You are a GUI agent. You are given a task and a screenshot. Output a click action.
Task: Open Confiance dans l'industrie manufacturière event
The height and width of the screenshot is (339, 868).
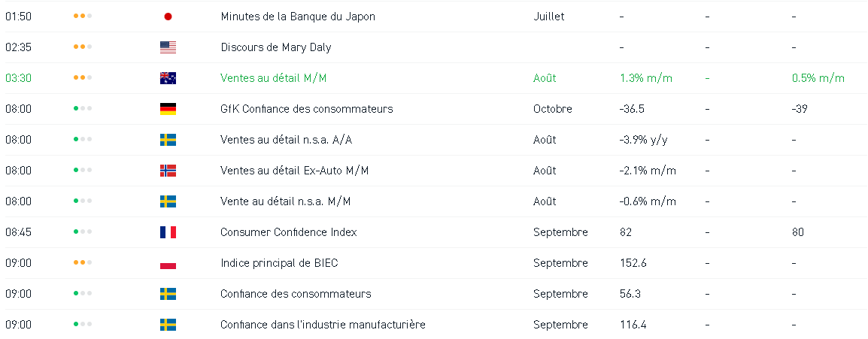(323, 325)
